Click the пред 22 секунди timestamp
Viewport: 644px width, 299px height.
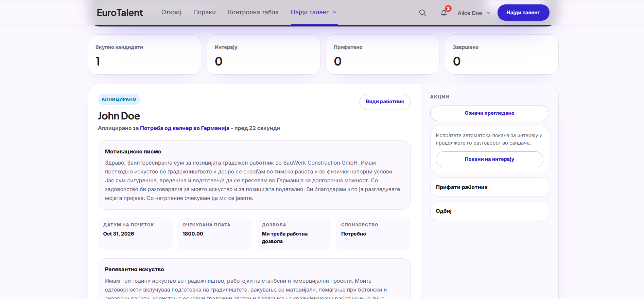click(x=257, y=128)
